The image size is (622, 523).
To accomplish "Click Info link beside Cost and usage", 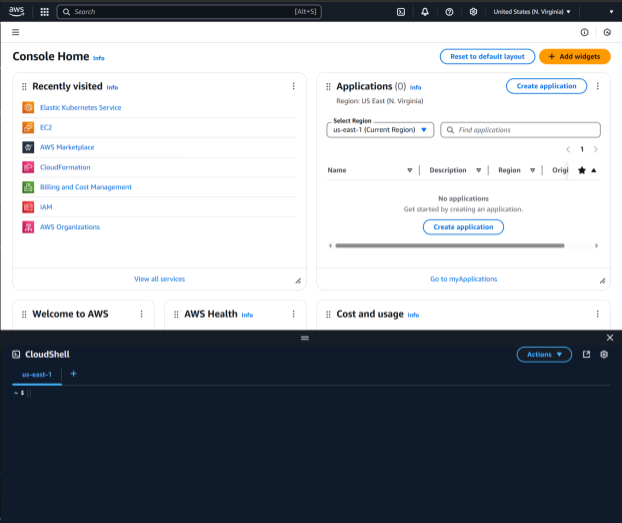I will [x=413, y=315].
